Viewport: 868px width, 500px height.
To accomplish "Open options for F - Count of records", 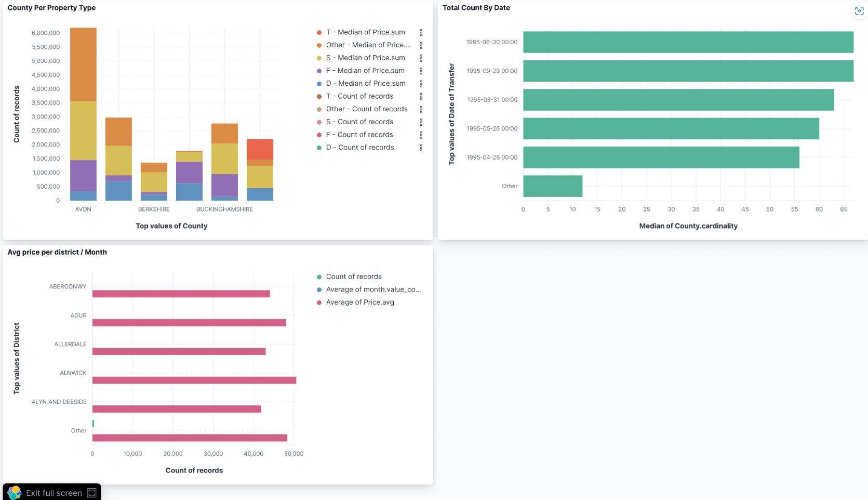I will pos(421,135).
